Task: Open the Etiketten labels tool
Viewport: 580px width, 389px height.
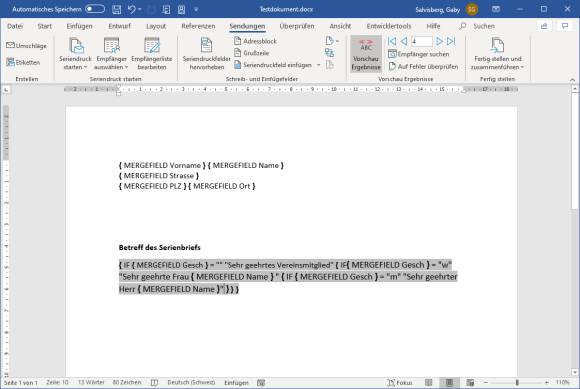Action: click(23, 62)
